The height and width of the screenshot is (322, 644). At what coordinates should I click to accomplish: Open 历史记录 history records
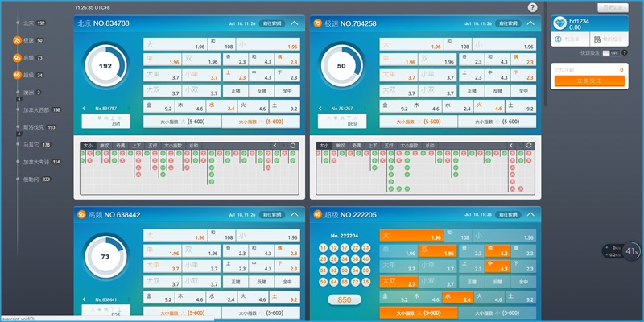613,7
